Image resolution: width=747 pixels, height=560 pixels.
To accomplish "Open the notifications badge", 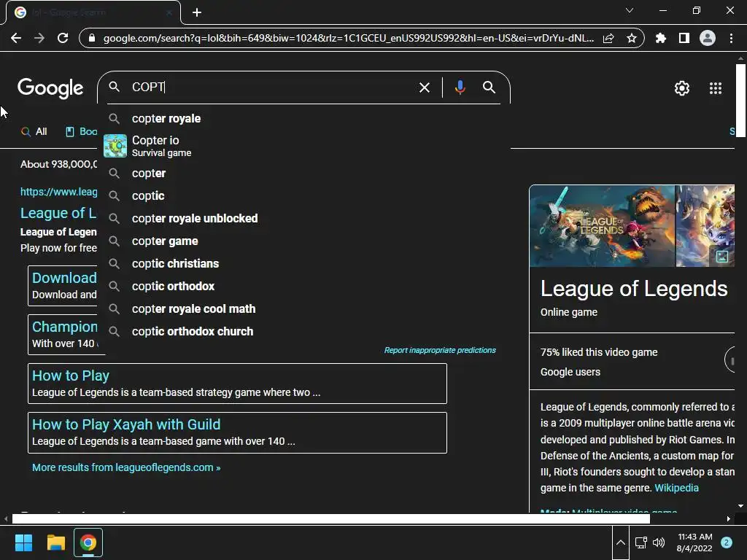I will 726,542.
